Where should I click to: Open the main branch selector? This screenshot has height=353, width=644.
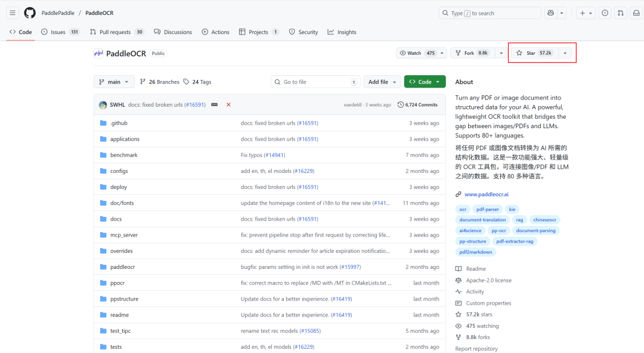tap(114, 82)
